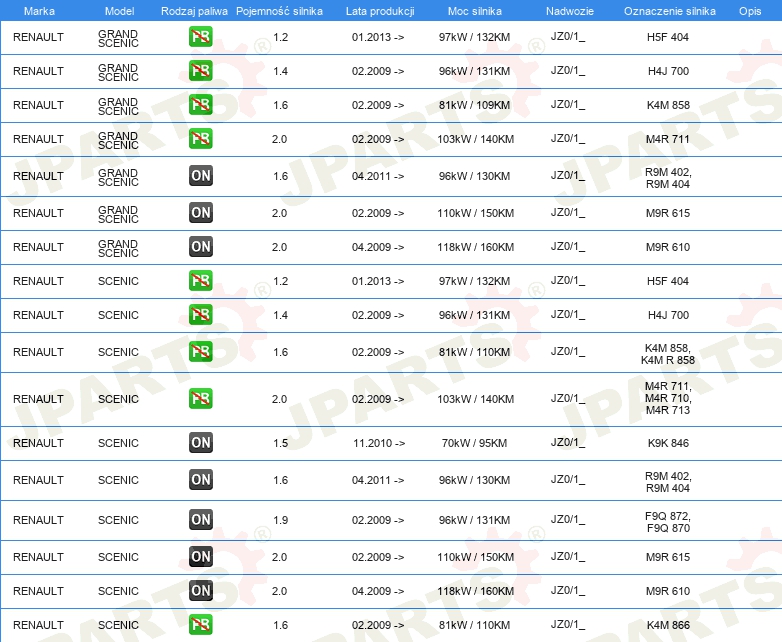782x642 pixels.
Task: Click diesel ON icon for Scenic 1.6 96kW / 130KM
Action: (200, 479)
